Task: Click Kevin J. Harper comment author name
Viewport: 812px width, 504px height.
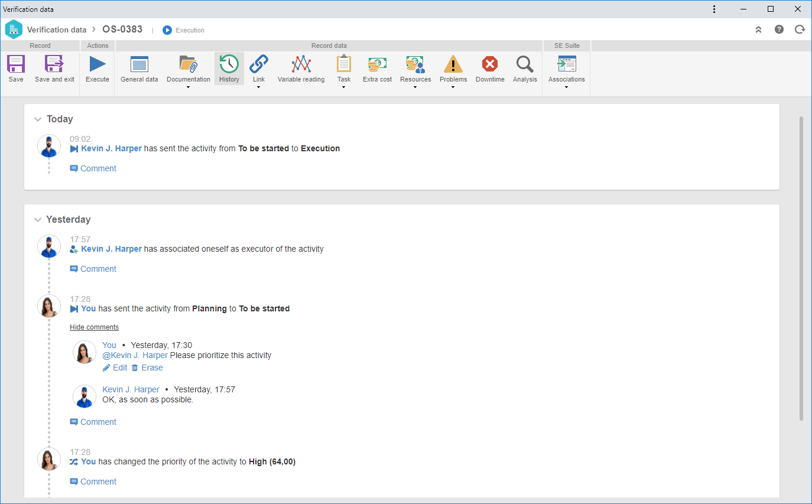Action: (131, 389)
